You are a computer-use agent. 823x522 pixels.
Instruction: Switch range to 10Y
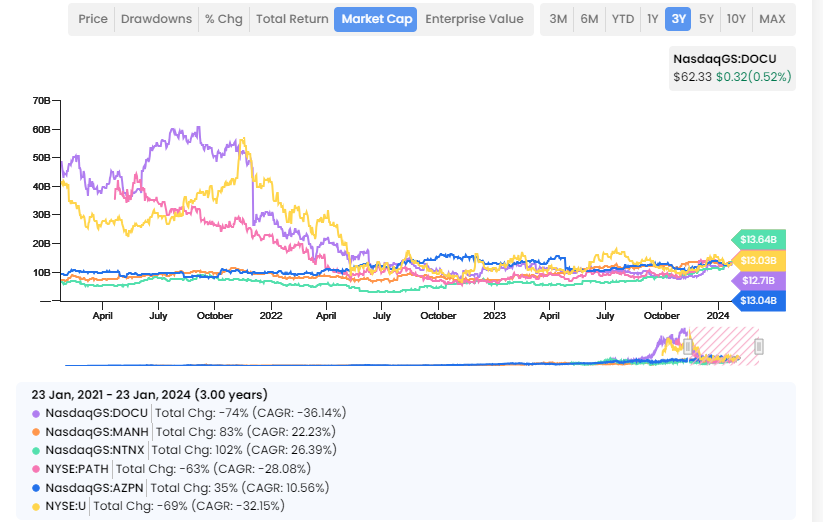pos(736,19)
